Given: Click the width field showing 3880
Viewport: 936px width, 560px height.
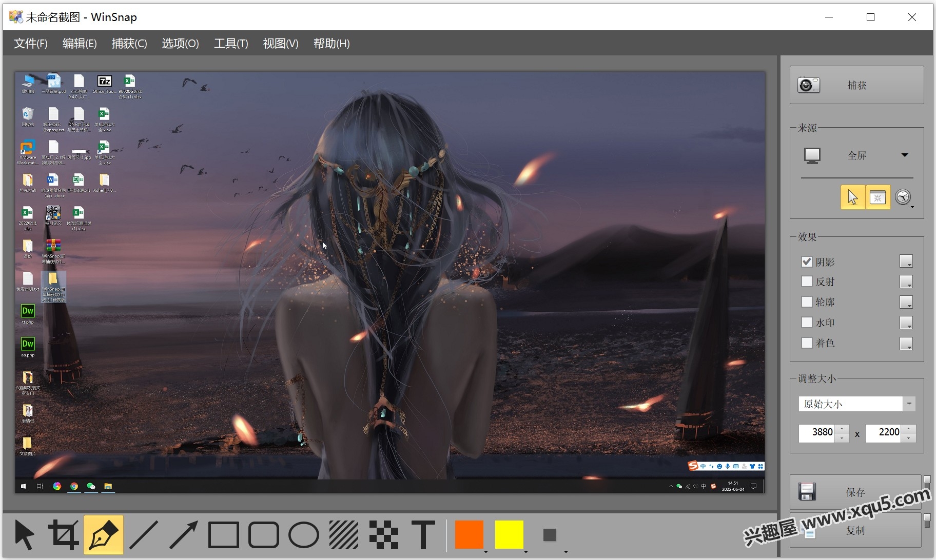Looking at the screenshot, I should 817,432.
